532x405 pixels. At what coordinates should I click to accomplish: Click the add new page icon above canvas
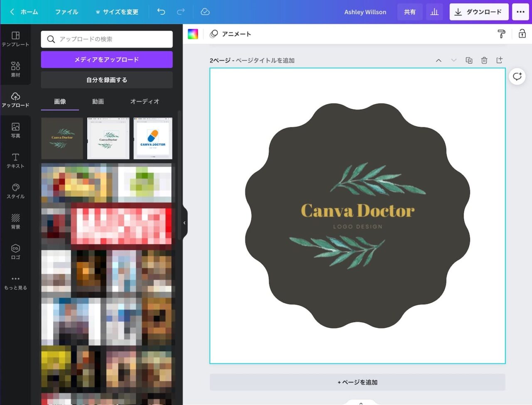pos(499,60)
